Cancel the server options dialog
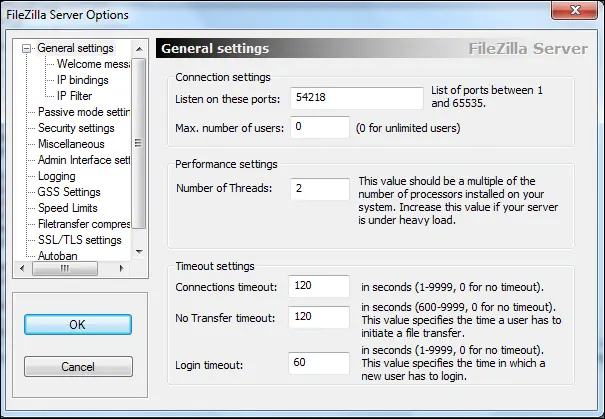Image resolution: width=605 pixels, height=419 pixels. click(x=78, y=367)
